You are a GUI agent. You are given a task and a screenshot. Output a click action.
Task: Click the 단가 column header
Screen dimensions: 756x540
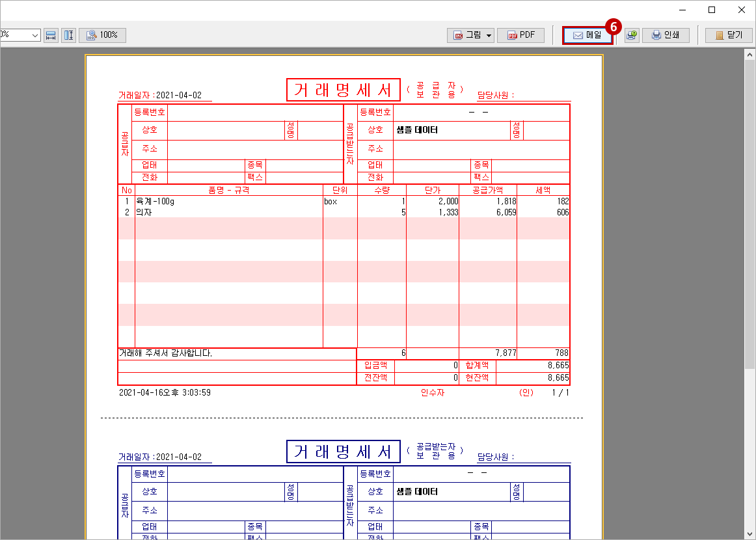click(x=433, y=190)
